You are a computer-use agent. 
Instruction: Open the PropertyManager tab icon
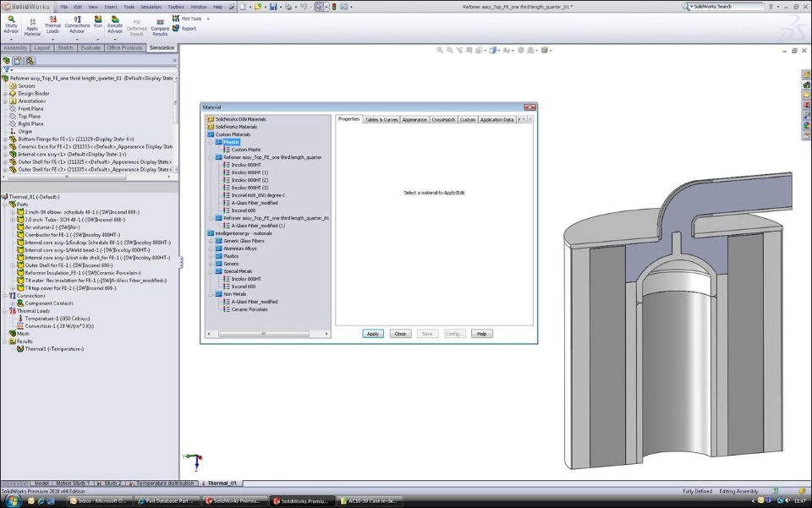point(18,61)
